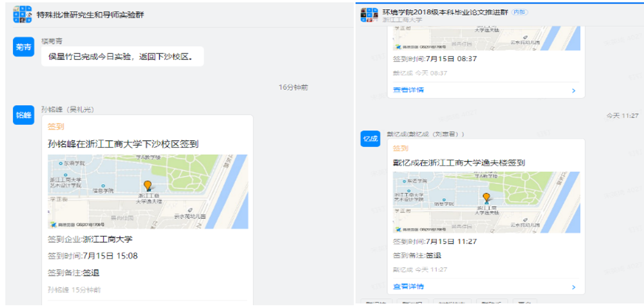
Task: Click the line 签到时间:7月15日 15:08
Action: coord(93,256)
